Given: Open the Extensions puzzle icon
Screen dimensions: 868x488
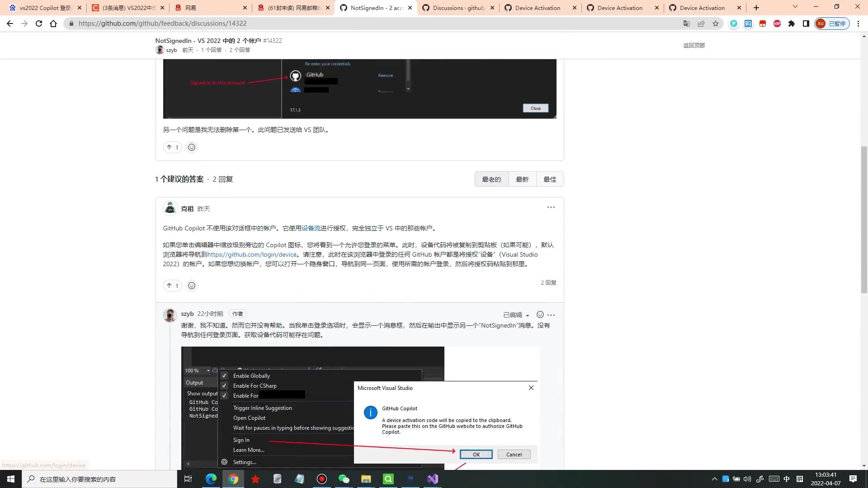Looking at the screenshot, I should click(792, 23).
